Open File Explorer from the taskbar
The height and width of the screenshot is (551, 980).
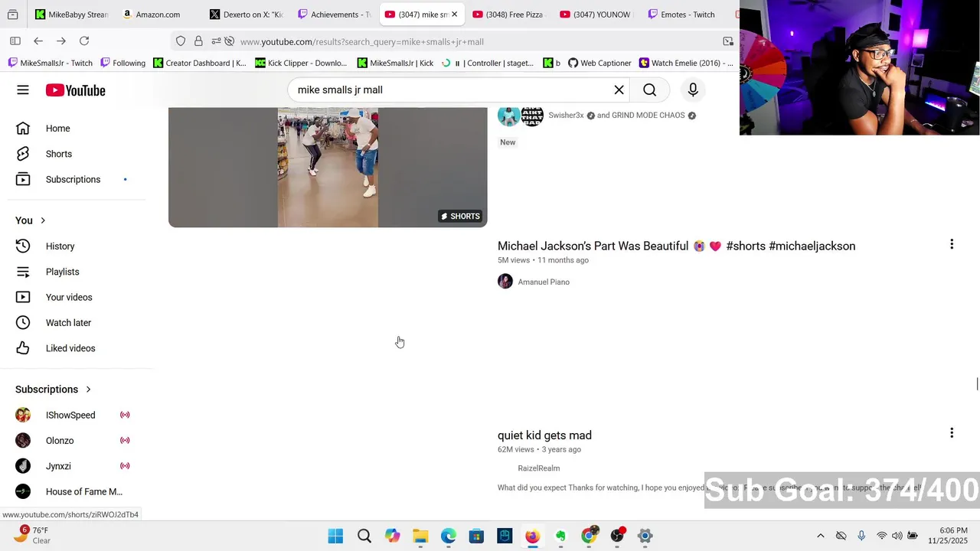coord(420,536)
